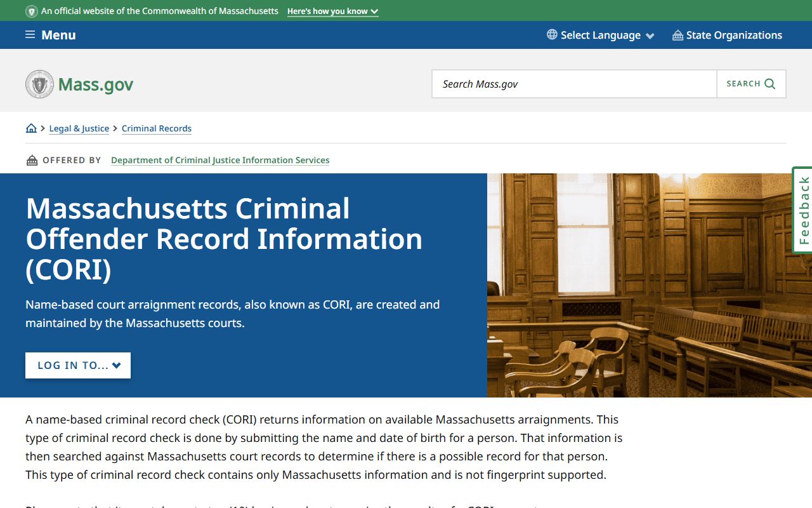The image size is (812, 508).
Task: Open the Feedback side tab
Action: coord(802,210)
